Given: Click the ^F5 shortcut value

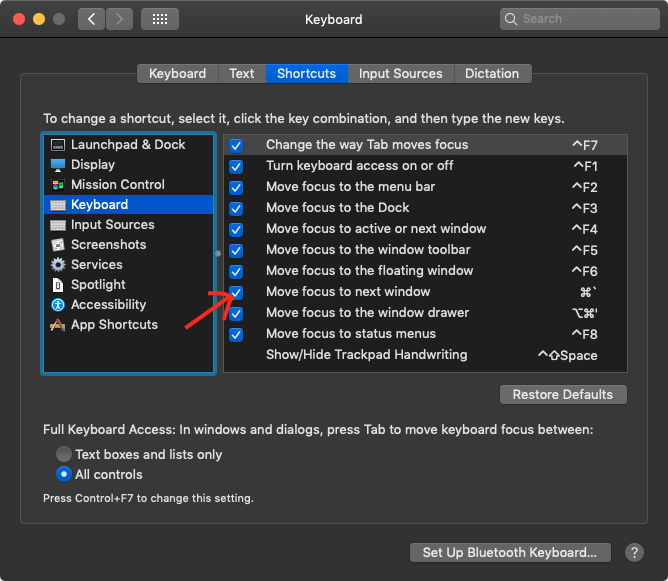Looking at the screenshot, I should [x=584, y=250].
